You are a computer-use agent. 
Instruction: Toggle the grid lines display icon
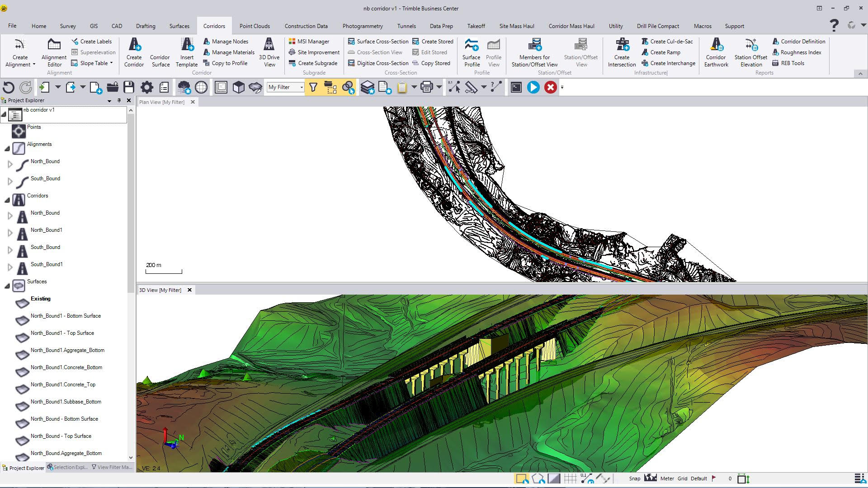[x=570, y=479]
